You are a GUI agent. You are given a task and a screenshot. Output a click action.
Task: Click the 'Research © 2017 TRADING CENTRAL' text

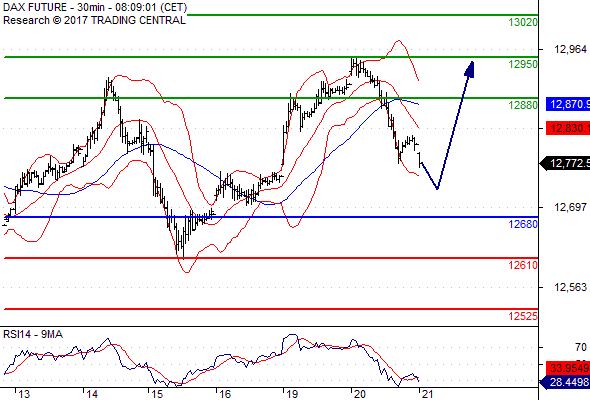coord(94,20)
